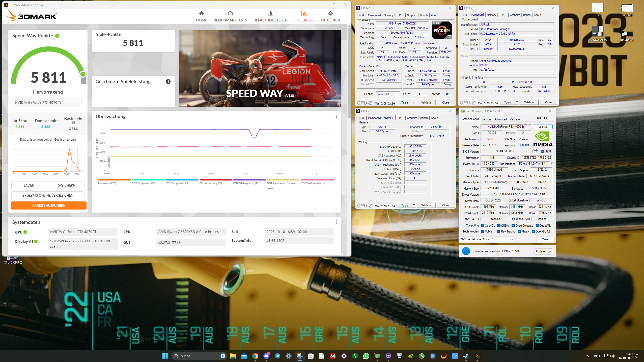Open the Systemdaten three-dot menu

(336, 222)
